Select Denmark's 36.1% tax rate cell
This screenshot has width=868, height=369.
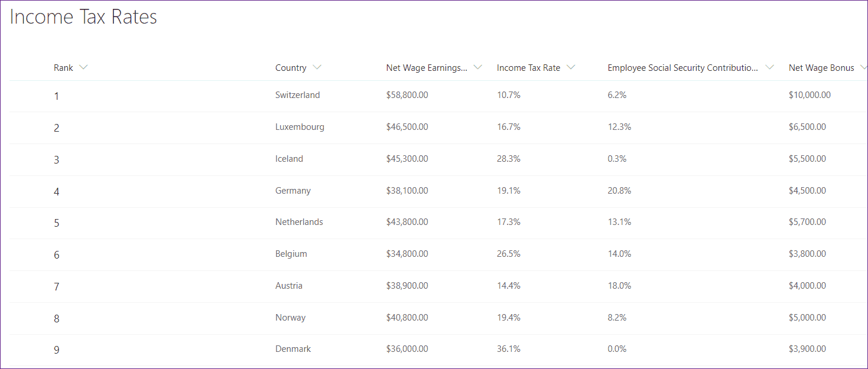pyautogui.click(x=509, y=349)
